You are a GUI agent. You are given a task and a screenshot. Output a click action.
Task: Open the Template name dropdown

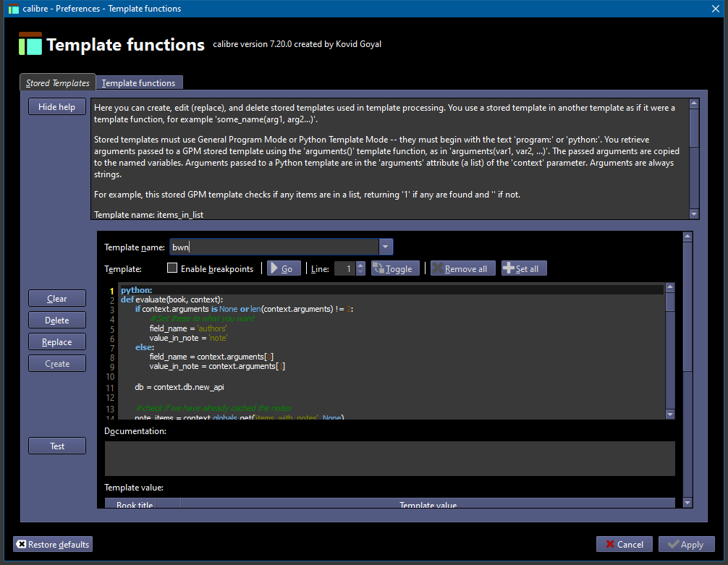386,247
